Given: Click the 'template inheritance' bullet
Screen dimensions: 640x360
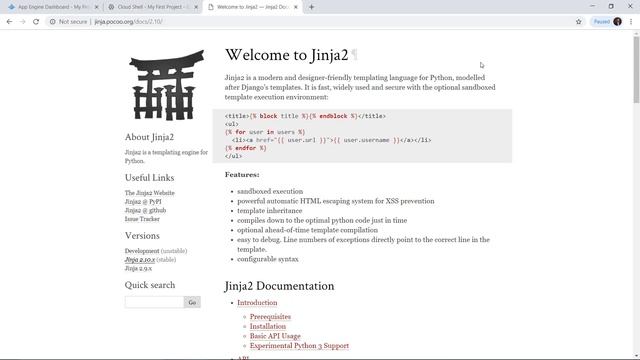Looking at the screenshot, I should click(x=270, y=211).
